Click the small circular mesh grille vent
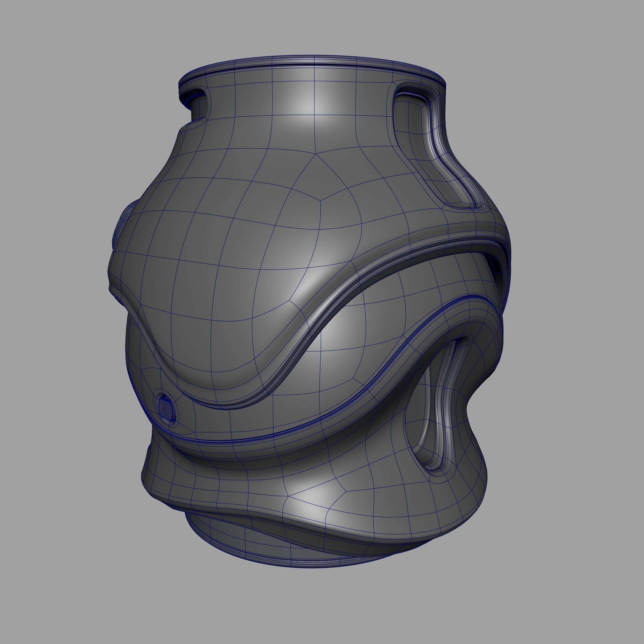 166,410
